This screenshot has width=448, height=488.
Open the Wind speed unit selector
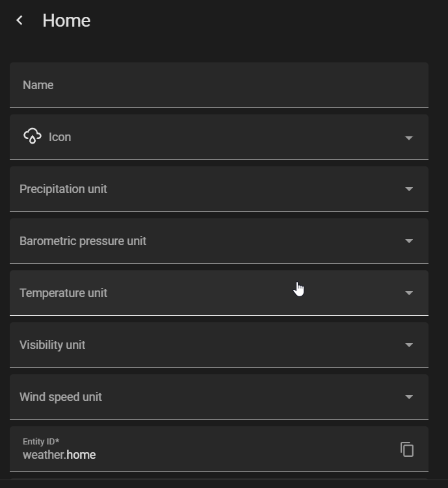tap(219, 397)
